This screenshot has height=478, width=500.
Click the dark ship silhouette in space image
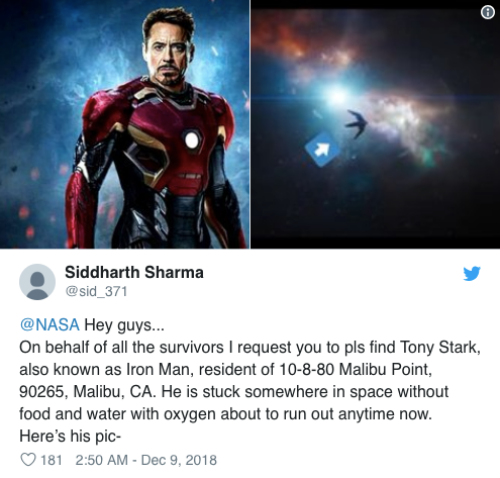(x=357, y=123)
